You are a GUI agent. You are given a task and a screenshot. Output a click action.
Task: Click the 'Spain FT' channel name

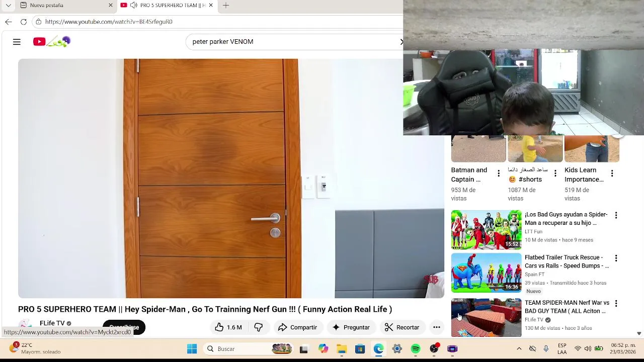tap(534, 275)
